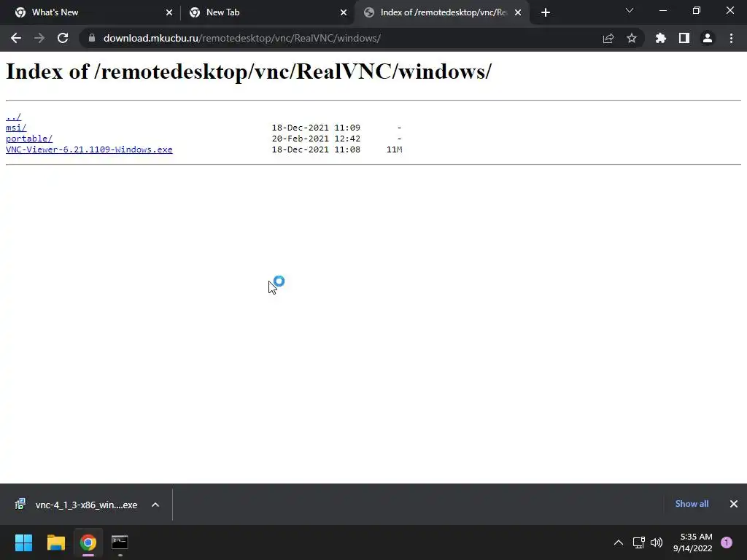The image size is (747, 560).
Task: Click the 11M file size text
Action: pyautogui.click(x=395, y=149)
